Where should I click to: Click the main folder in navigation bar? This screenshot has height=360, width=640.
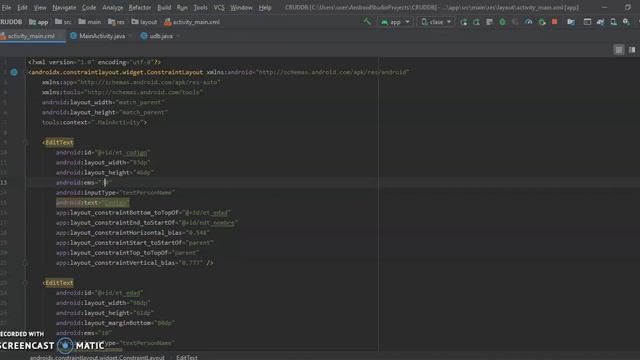click(x=90, y=22)
